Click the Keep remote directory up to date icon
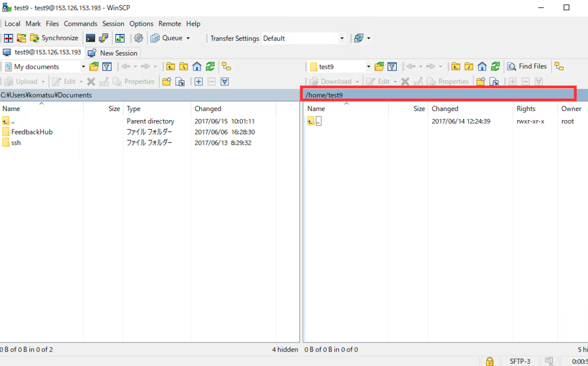 coord(120,38)
